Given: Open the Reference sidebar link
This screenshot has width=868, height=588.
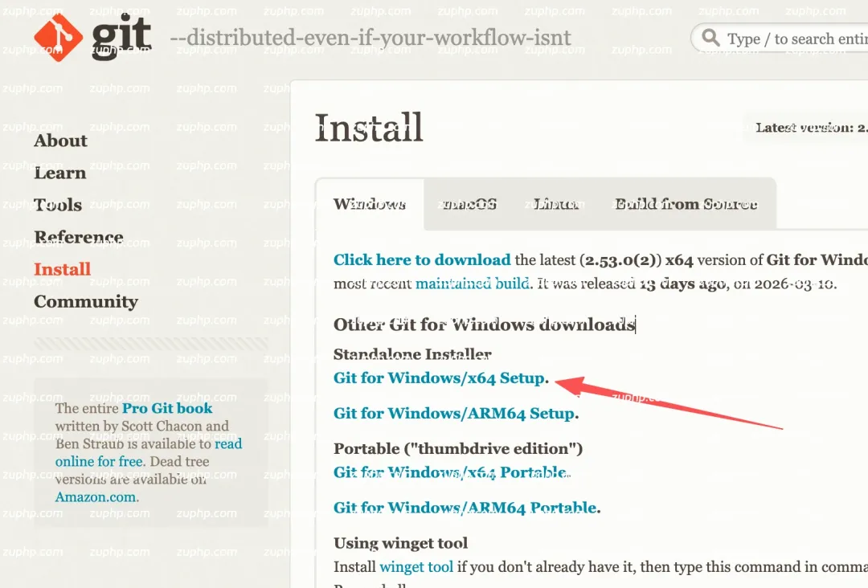Looking at the screenshot, I should click(79, 237).
